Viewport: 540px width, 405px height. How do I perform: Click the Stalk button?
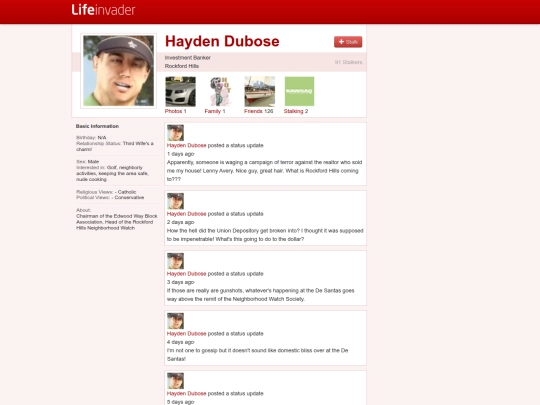point(348,42)
